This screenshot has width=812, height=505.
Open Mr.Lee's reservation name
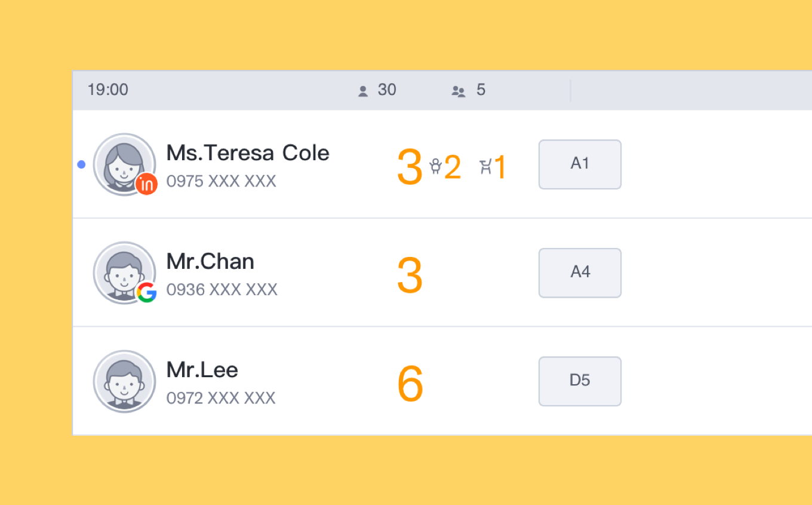(202, 370)
